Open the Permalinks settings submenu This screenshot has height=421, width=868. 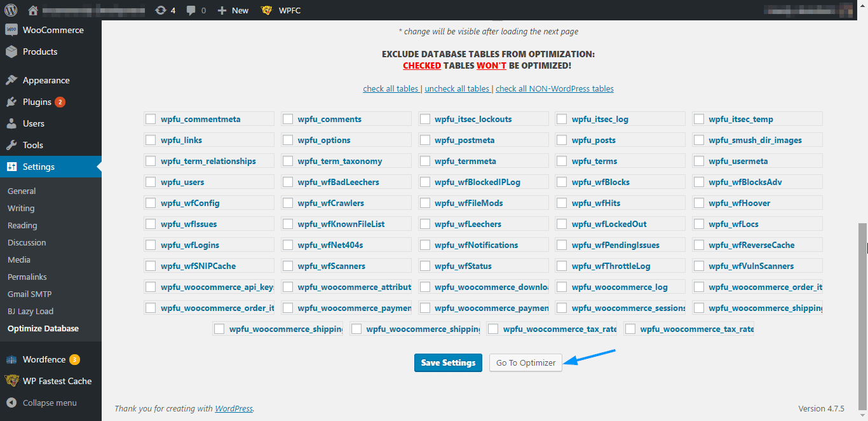click(x=27, y=277)
